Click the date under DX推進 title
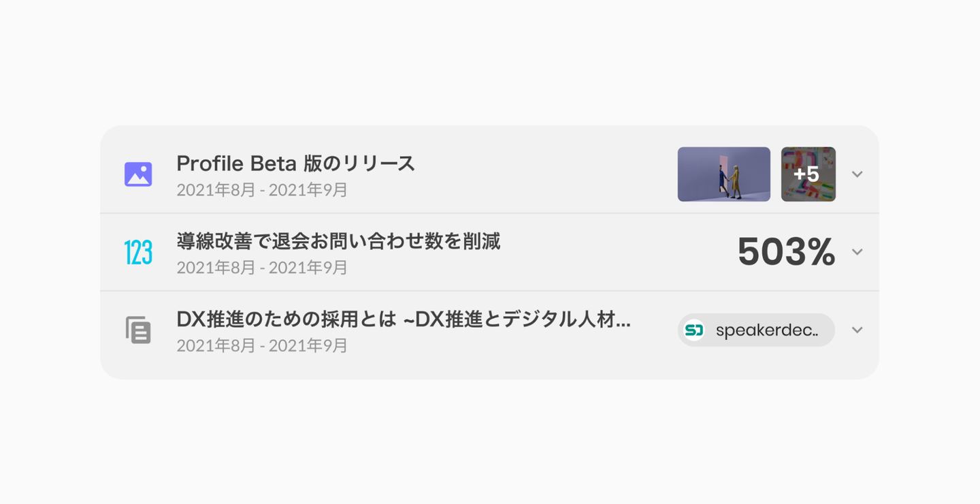The image size is (980, 504). point(262,346)
